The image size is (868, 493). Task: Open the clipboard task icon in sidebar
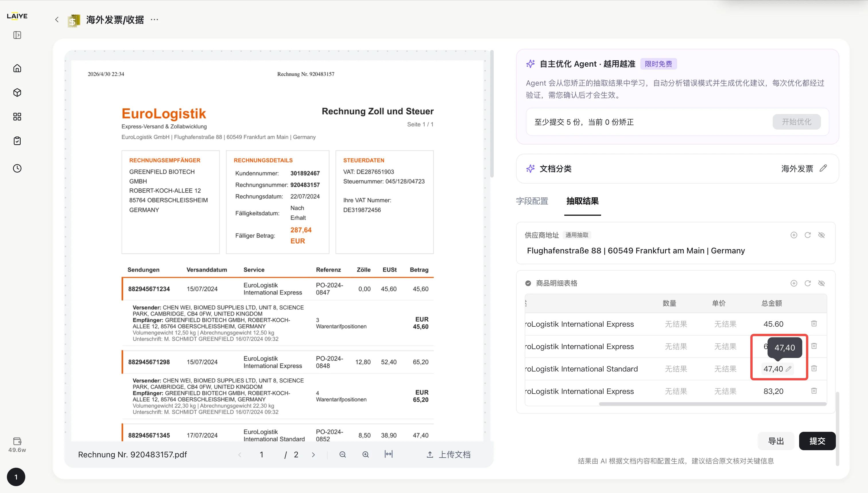[17, 141]
